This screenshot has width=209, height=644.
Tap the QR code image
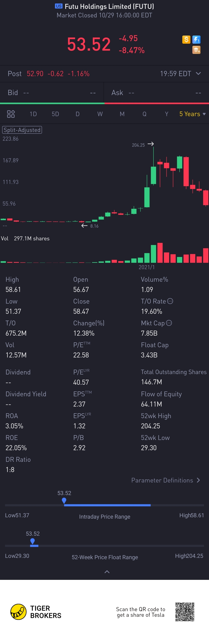[185, 612]
